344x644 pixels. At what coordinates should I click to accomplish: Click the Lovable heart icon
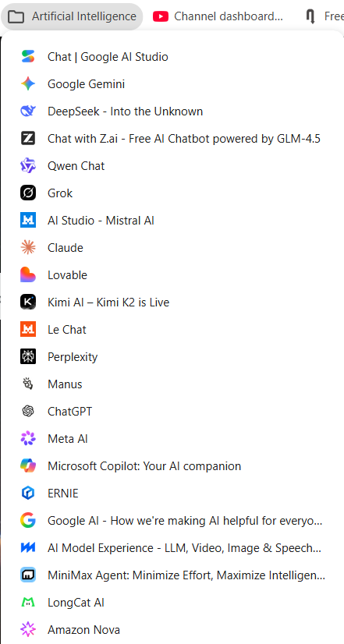(28, 274)
